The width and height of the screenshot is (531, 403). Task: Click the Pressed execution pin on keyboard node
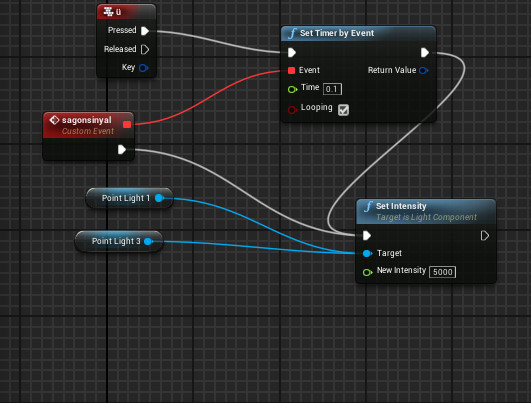pyautogui.click(x=145, y=31)
